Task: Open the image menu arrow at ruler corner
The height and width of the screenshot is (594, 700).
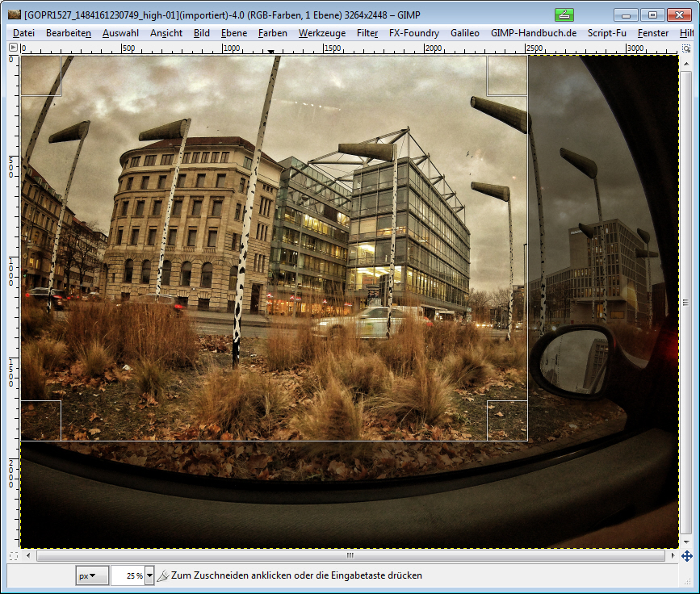Action: (12, 48)
